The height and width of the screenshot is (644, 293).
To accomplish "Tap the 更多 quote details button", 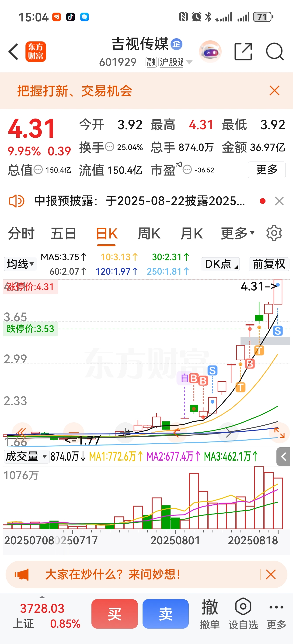I will click(267, 170).
